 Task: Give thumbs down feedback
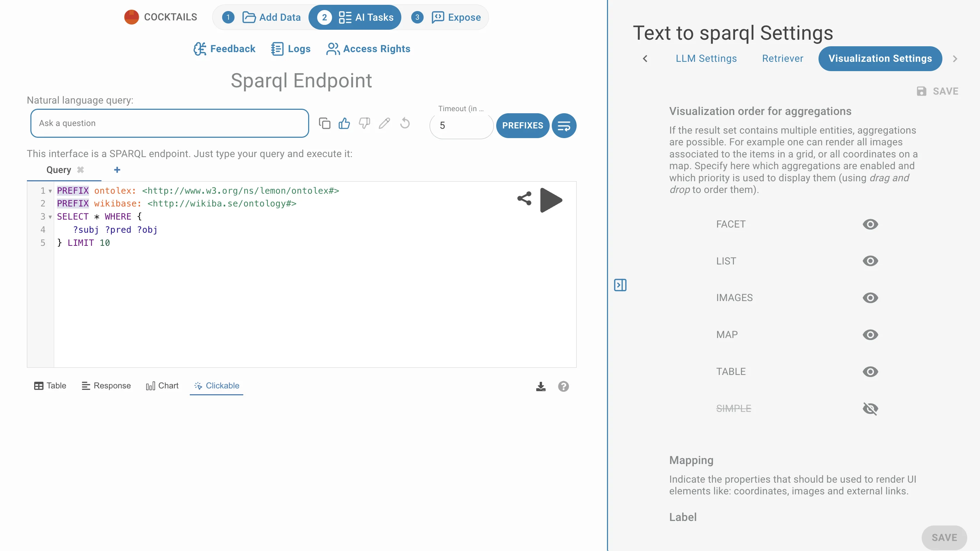pyautogui.click(x=364, y=123)
